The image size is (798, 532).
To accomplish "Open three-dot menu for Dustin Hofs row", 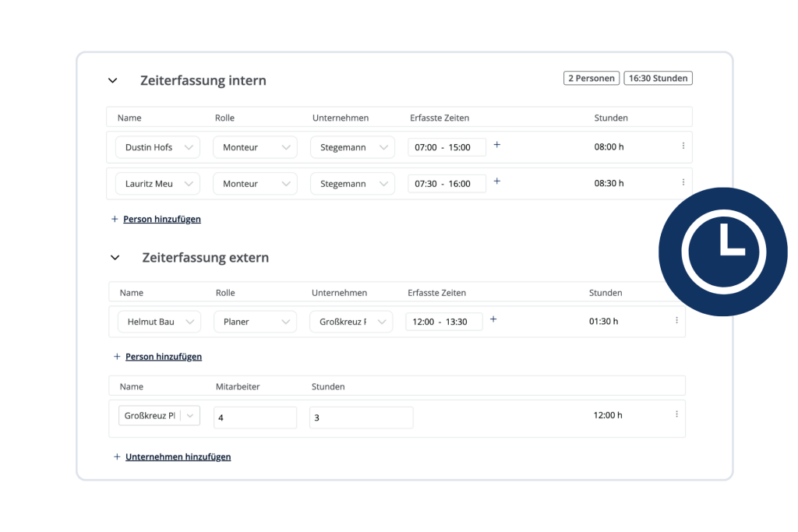I will [x=683, y=146].
